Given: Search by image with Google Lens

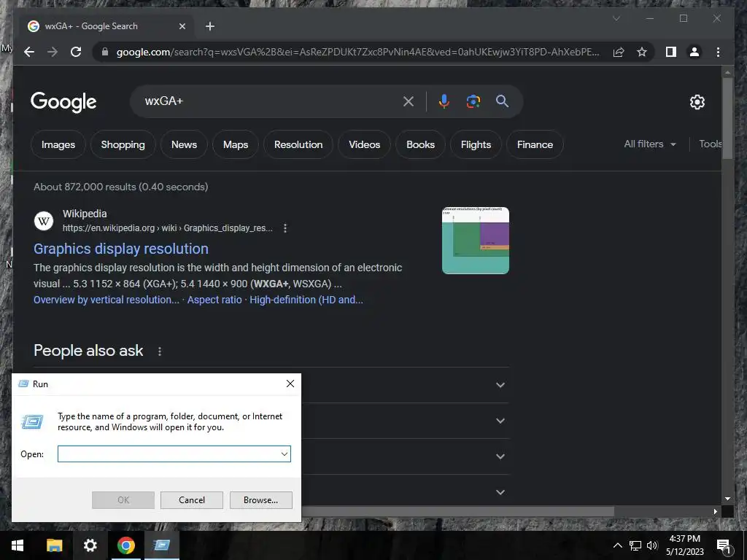Looking at the screenshot, I should point(473,101).
